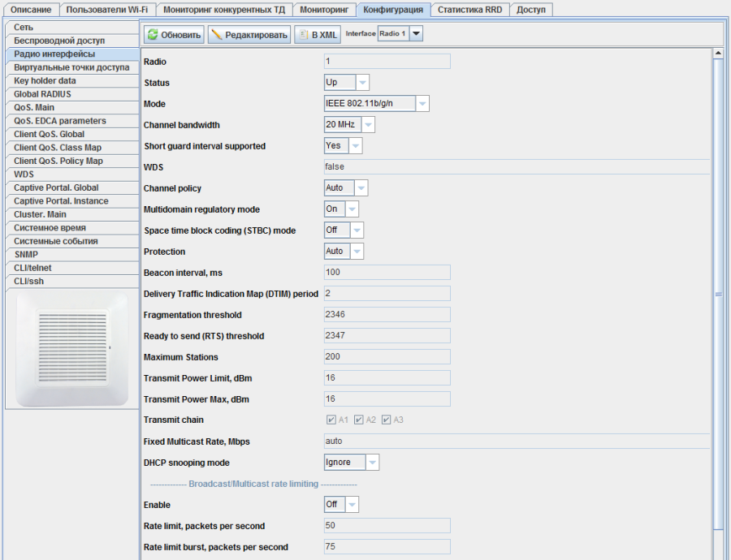The height and width of the screenshot is (560, 731).
Task: Open Client QoS. Policy Map section
Action: (72, 161)
